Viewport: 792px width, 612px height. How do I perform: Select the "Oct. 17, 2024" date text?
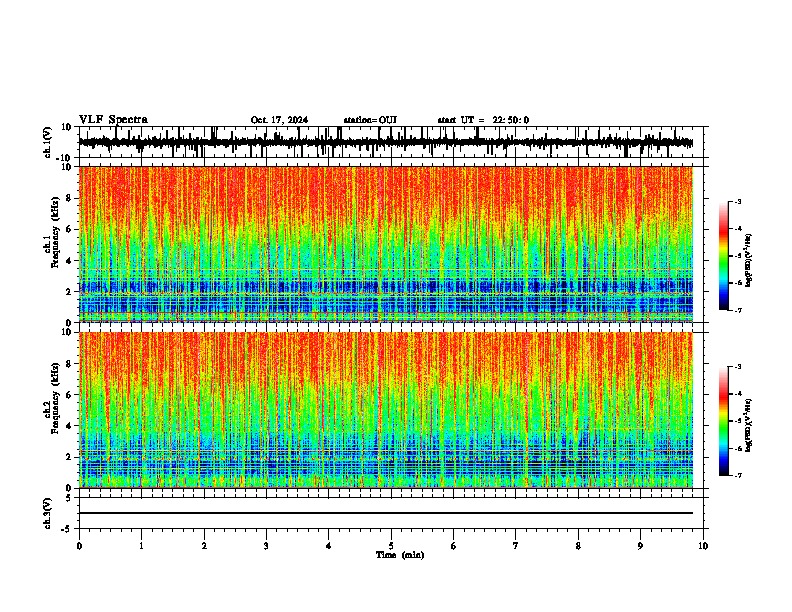pos(279,120)
